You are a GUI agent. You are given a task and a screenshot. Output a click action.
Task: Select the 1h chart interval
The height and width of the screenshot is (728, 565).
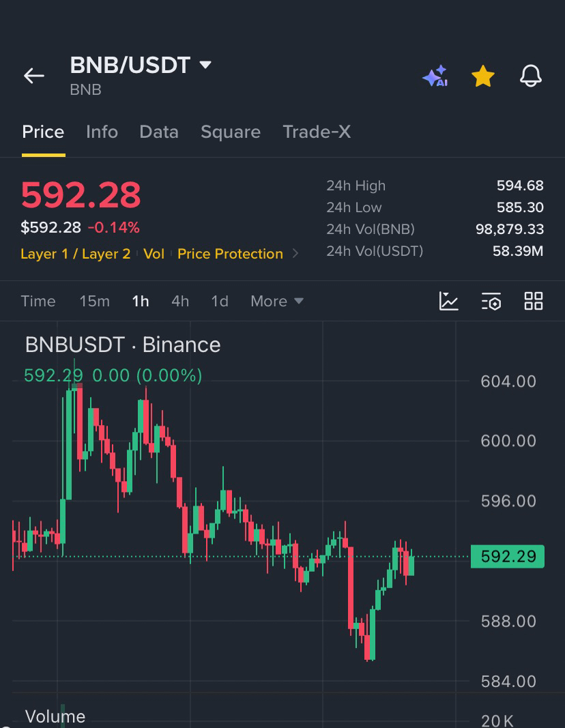click(141, 302)
